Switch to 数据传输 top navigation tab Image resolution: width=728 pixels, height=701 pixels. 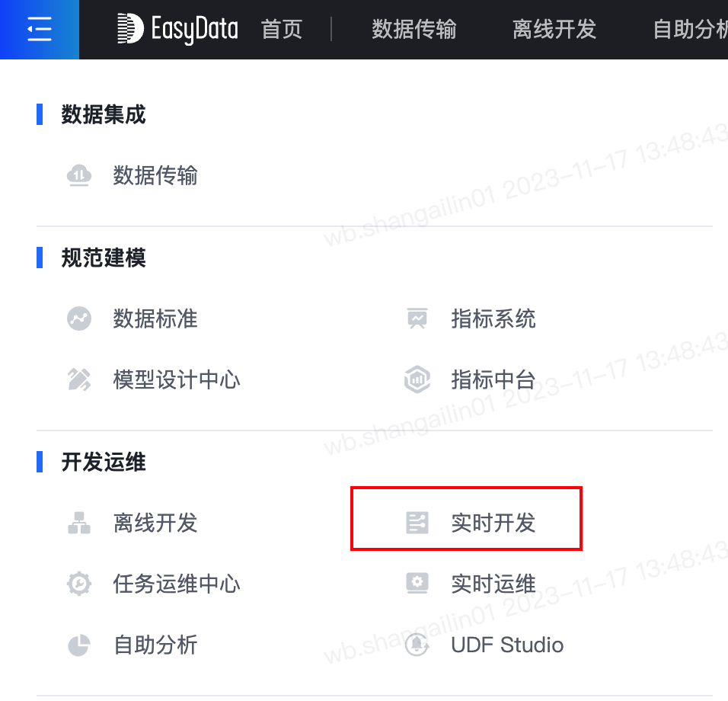[414, 29]
